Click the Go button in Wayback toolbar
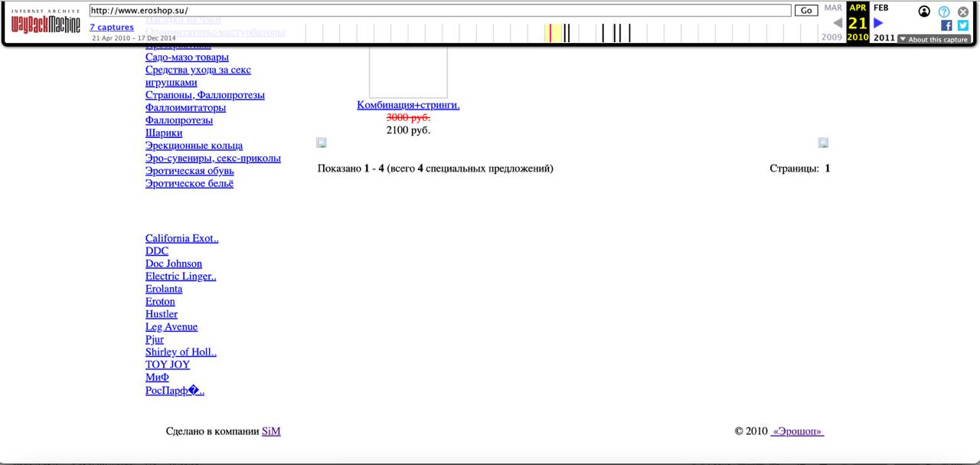 [x=806, y=11]
